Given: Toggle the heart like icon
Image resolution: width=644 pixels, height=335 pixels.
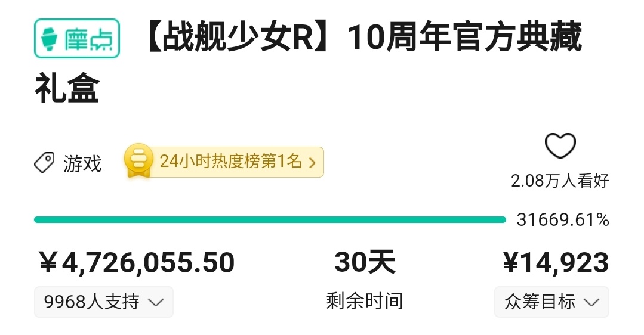Looking at the screenshot, I should tap(560, 146).
